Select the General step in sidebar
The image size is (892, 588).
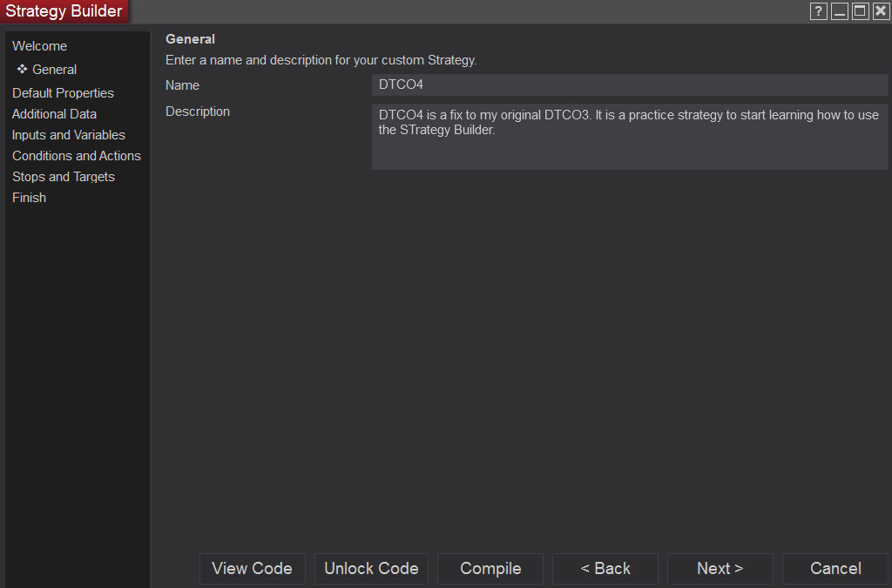click(54, 70)
